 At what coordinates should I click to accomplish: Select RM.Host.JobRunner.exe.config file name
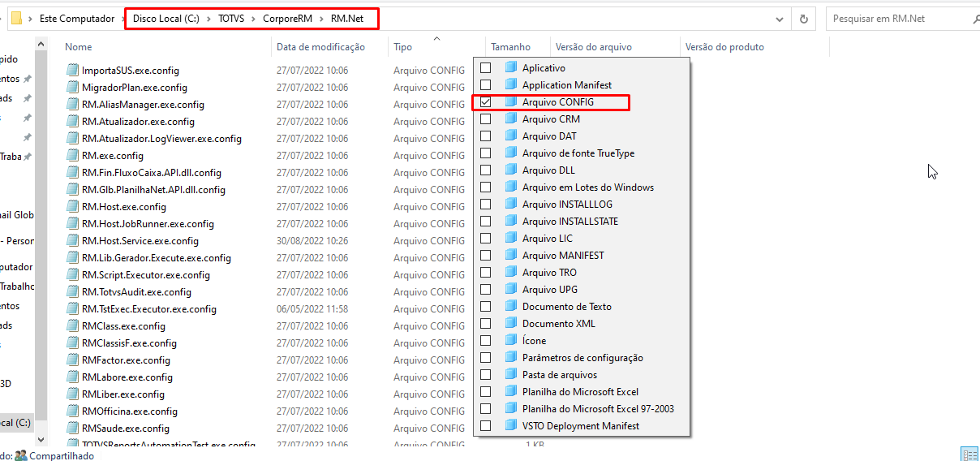point(148,224)
